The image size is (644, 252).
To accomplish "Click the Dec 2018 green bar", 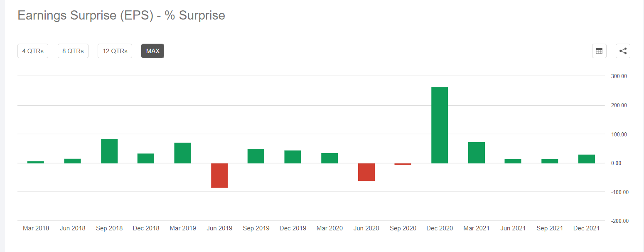I will click(x=146, y=158).
